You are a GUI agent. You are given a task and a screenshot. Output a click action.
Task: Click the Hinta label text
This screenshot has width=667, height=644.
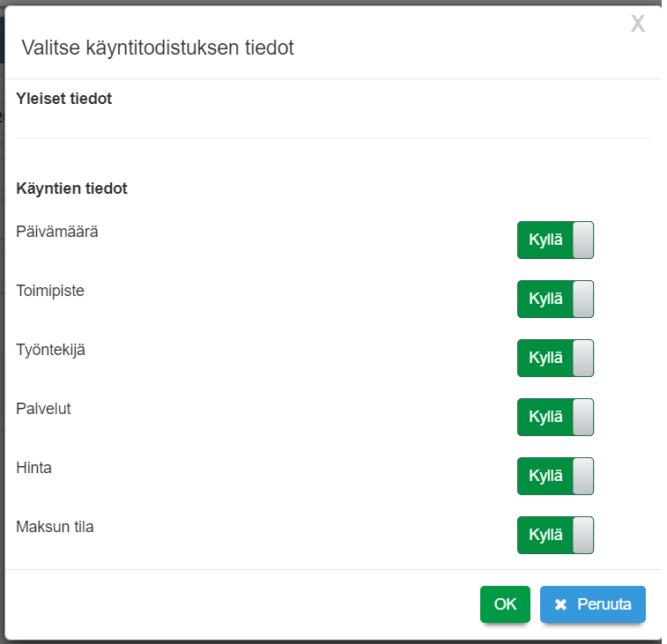tap(34, 468)
